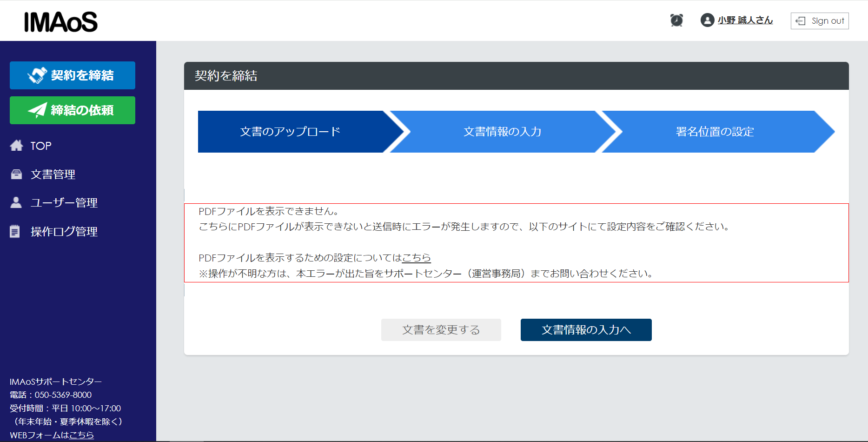Click the paper plane icon on 締結の依頼

37,110
